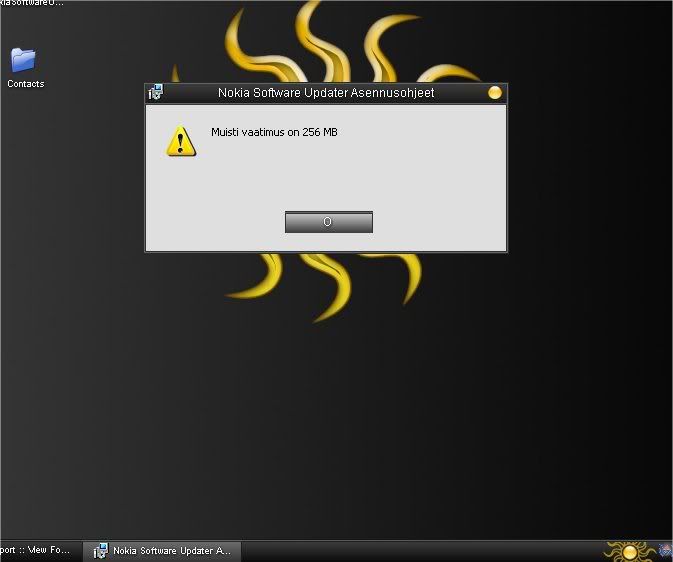The height and width of the screenshot is (562, 673).
Task: Click the Nokia Software Updater Asennusohjeet title
Action: 326,93
